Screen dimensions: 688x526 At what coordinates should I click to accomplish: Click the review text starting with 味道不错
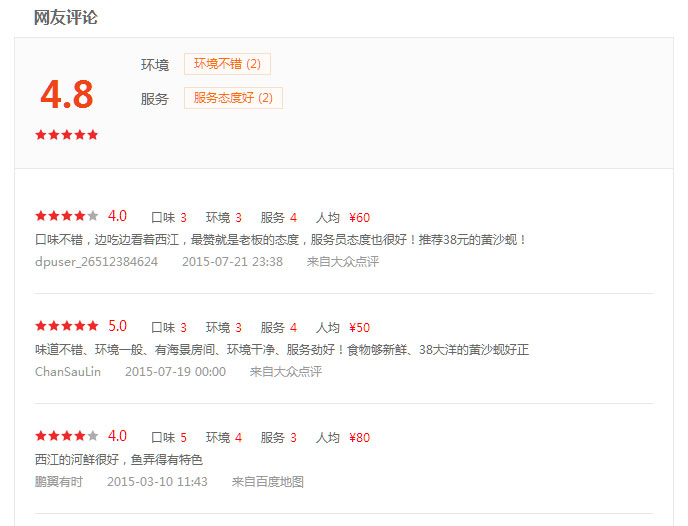pyautogui.click(x=281, y=350)
